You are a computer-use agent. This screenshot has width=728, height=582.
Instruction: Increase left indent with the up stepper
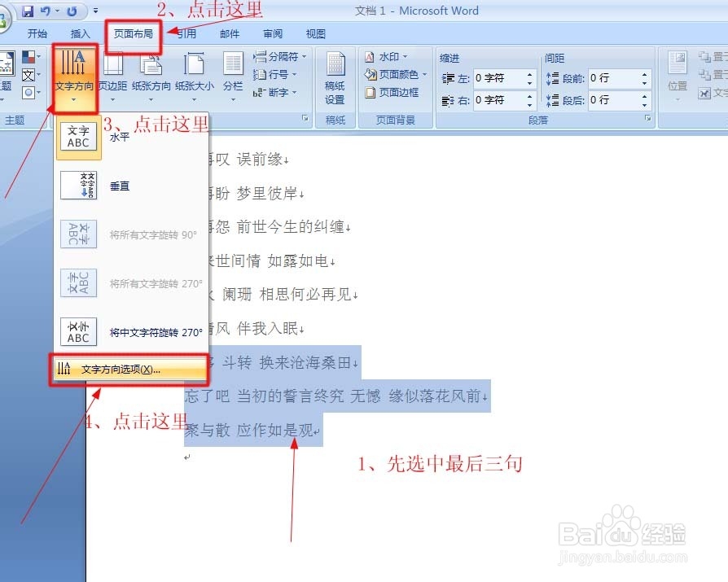coord(530,74)
